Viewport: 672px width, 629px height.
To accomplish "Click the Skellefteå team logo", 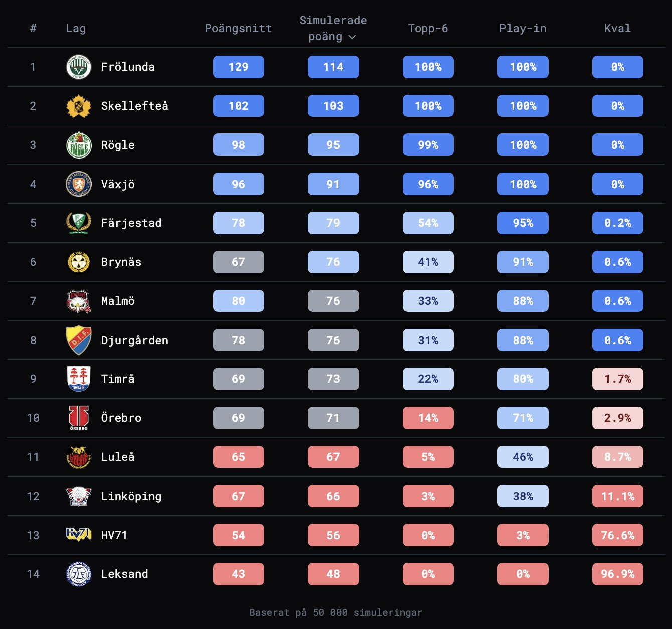I will [79, 106].
